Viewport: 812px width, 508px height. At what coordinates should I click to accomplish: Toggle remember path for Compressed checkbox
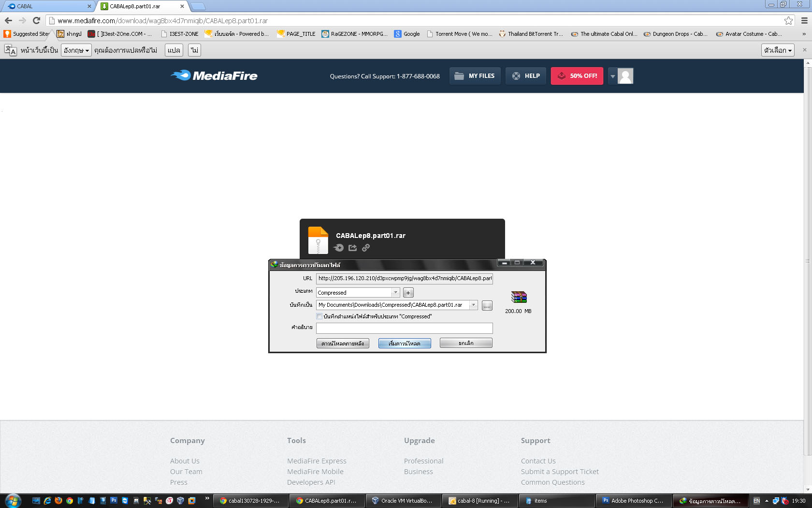(319, 316)
